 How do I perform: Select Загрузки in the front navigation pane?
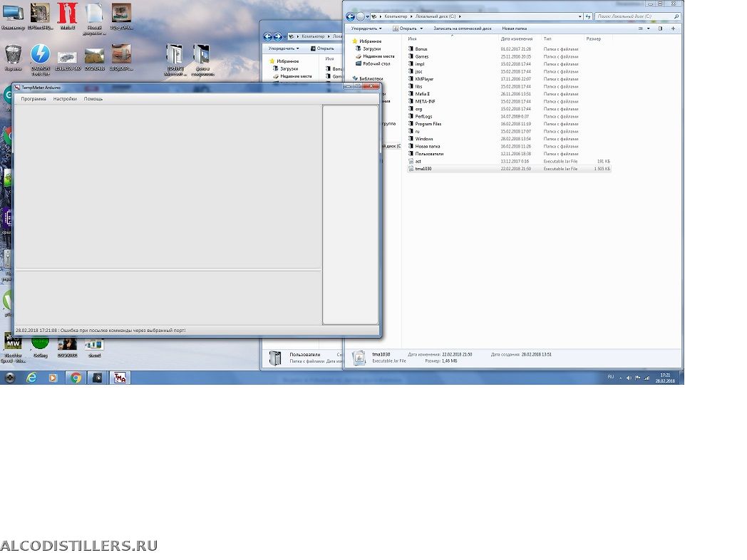coord(371,48)
